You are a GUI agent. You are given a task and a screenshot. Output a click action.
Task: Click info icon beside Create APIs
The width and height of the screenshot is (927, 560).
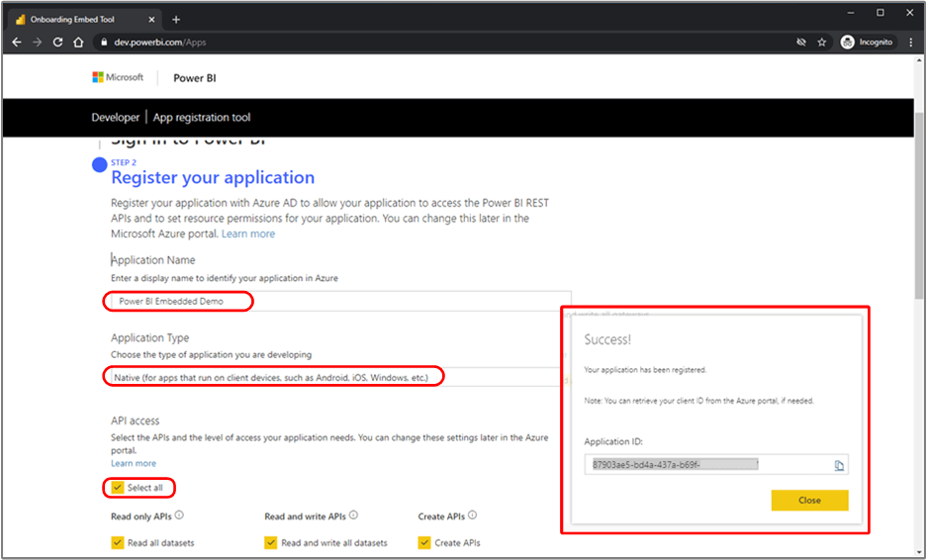click(x=472, y=515)
